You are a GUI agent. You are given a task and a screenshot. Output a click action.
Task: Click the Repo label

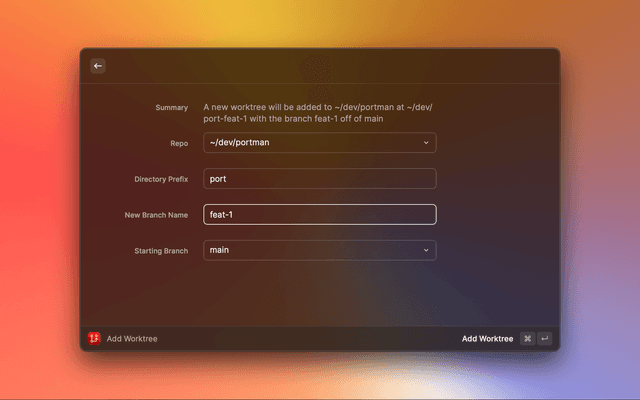click(178, 143)
